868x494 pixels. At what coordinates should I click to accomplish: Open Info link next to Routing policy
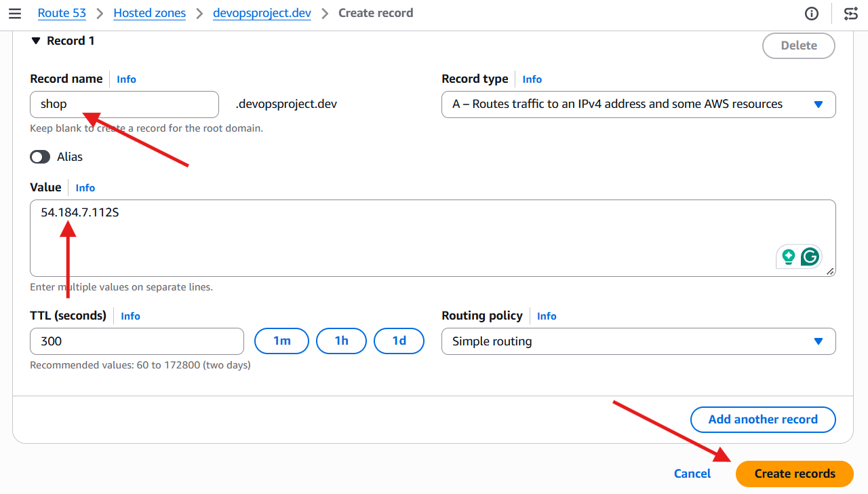(x=547, y=316)
